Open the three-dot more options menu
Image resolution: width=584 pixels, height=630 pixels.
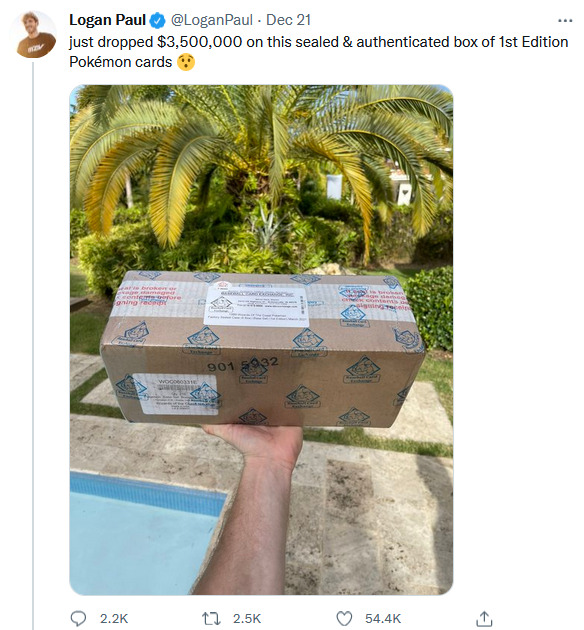coord(565,20)
